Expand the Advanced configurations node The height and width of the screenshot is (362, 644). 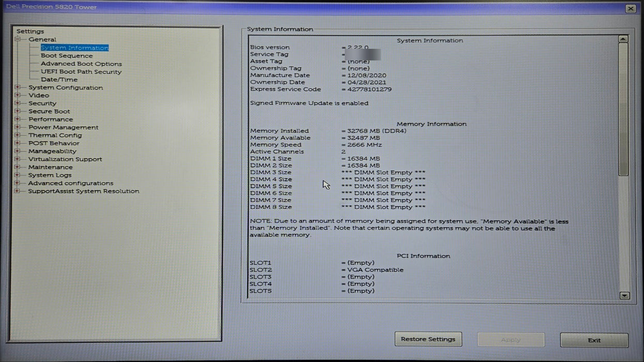click(x=18, y=183)
